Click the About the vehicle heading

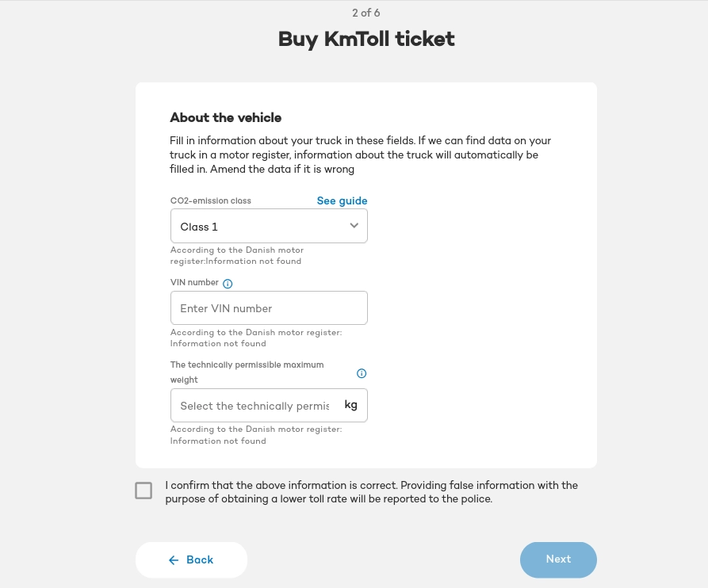click(x=226, y=117)
